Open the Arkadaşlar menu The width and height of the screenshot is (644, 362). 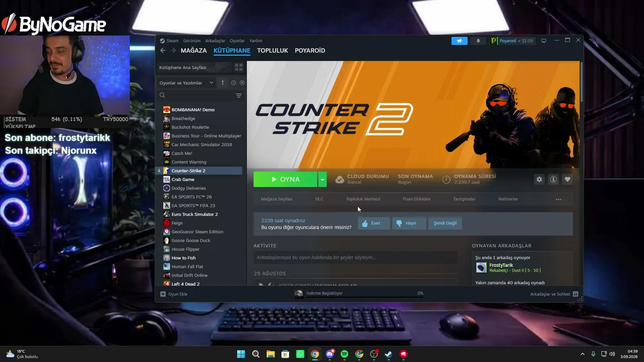coord(215,41)
